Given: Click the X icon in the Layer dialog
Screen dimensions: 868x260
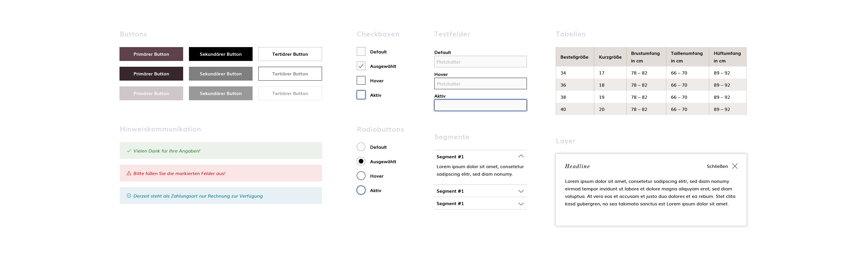Looking at the screenshot, I should [x=735, y=166].
